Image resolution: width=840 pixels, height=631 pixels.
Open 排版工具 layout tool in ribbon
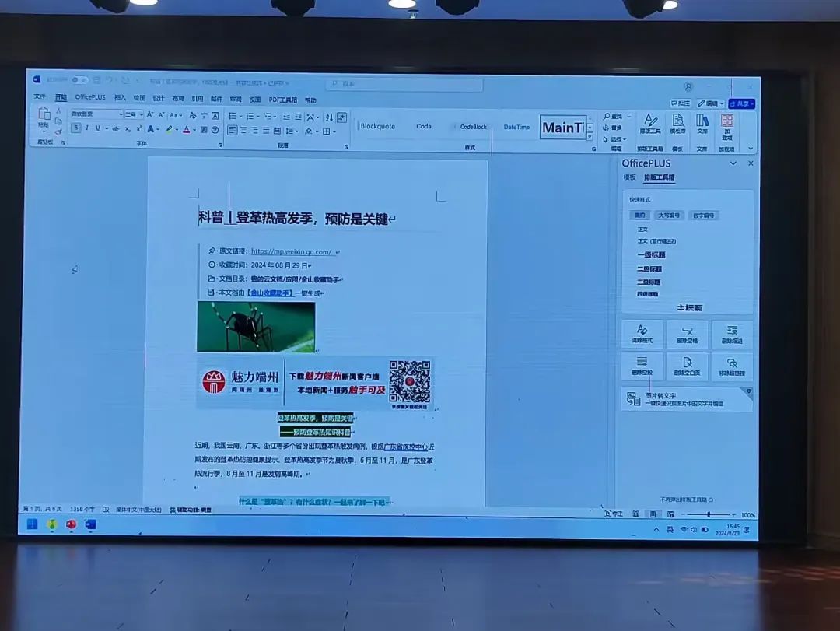pos(650,124)
